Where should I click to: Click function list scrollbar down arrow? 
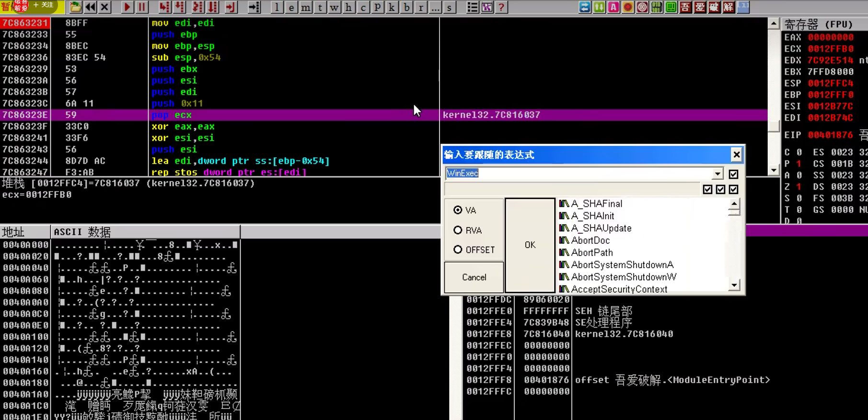click(x=734, y=286)
